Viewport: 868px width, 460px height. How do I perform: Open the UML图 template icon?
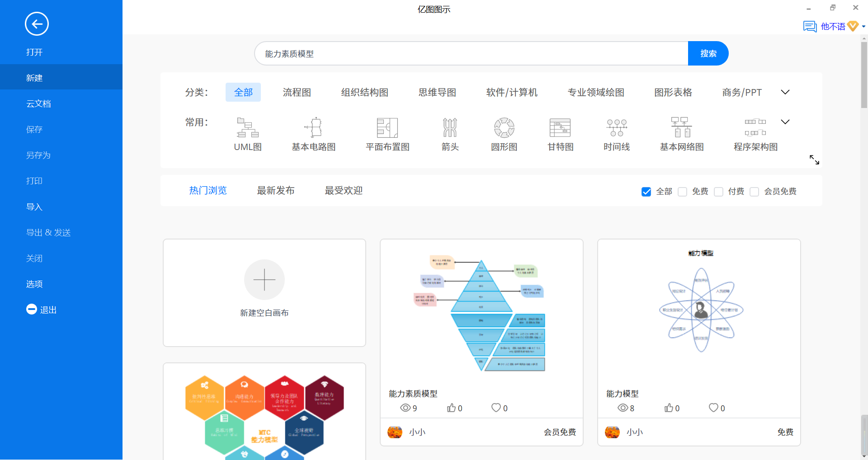point(247,128)
